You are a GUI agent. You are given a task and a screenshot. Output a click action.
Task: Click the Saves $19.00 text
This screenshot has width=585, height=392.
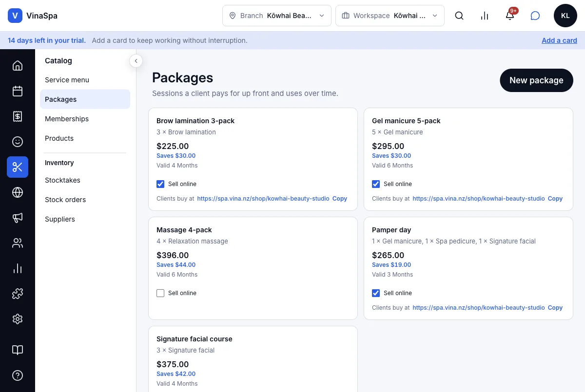pyautogui.click(x=391, y=265)
